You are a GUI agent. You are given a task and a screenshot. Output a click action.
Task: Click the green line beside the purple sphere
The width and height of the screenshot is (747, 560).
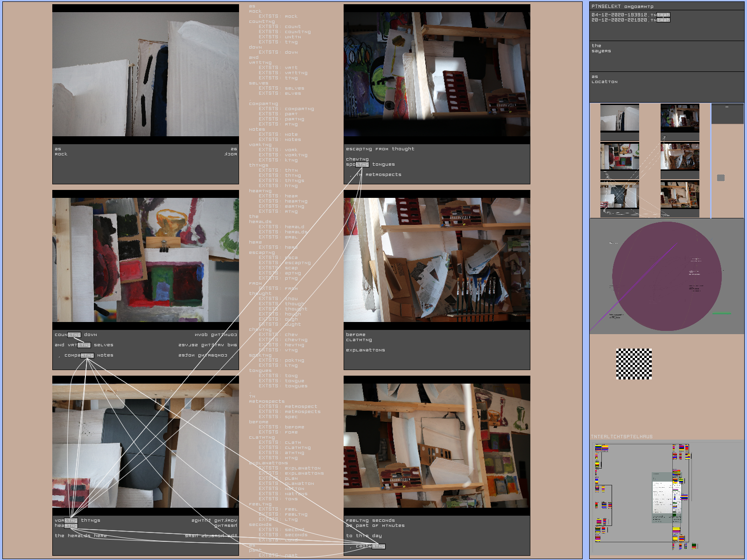721,313
